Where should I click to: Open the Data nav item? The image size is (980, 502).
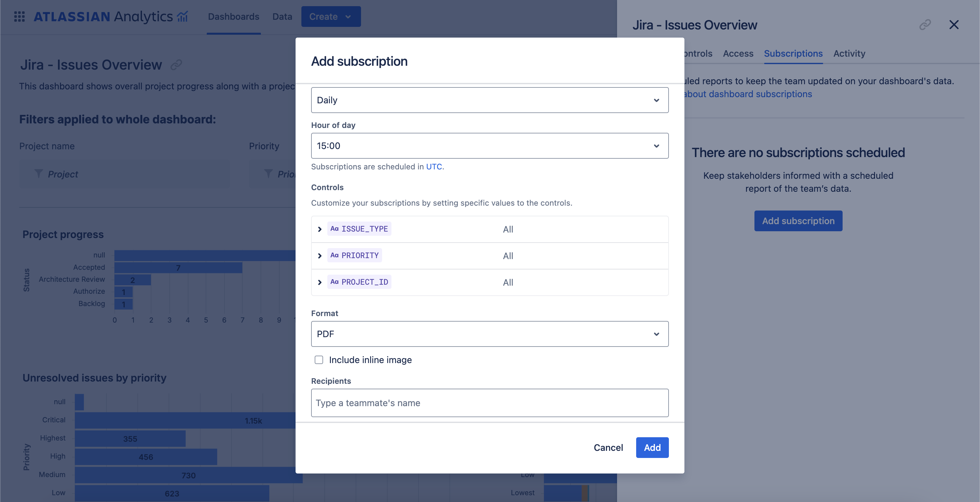tap(282, 16)
